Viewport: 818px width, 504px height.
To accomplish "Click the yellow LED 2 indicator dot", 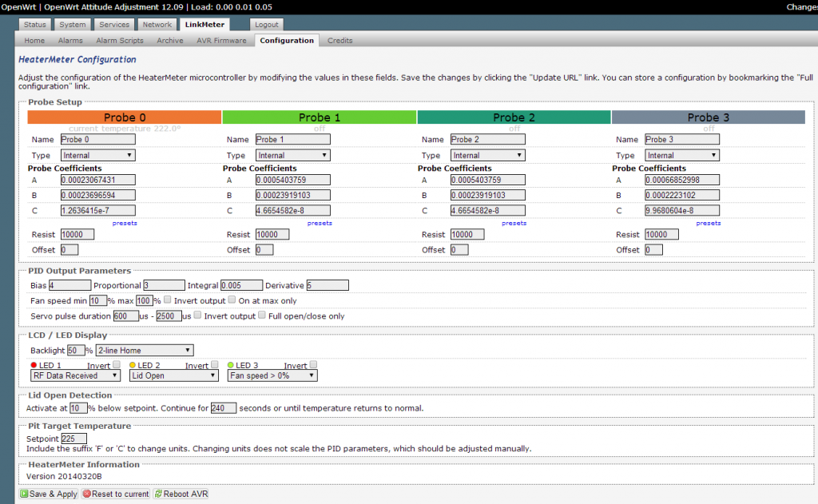I will [133, 365].
